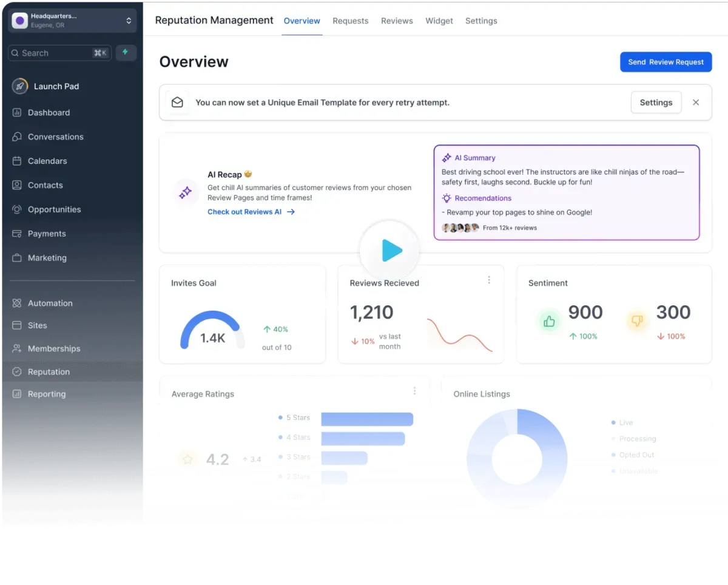The width and height of the screenshot is (728, 585).
Task: Click the sidebar Search input field
Action: [x=60, y=53]
